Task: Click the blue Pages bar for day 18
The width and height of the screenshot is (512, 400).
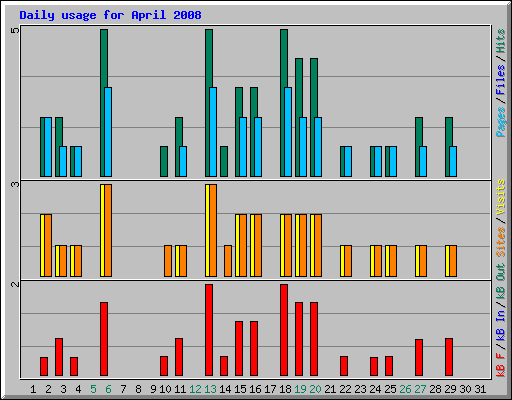Action: tap(288, 132)
